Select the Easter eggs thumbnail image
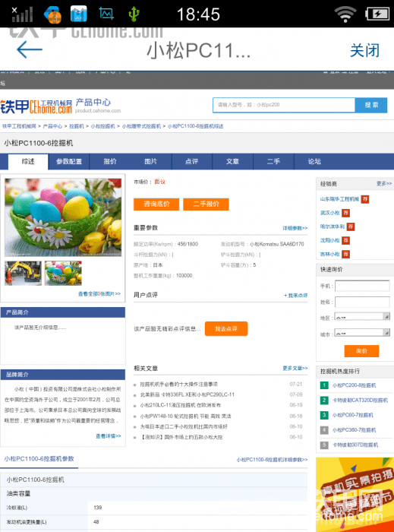Image resolution: width=394 pixels, height=532 pixels. (x=63, y=273)
